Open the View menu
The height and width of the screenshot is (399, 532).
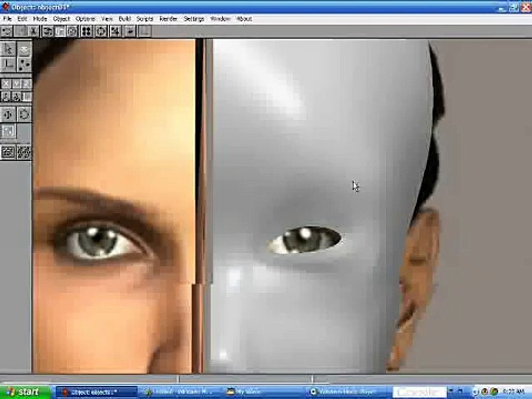(107, 19)
